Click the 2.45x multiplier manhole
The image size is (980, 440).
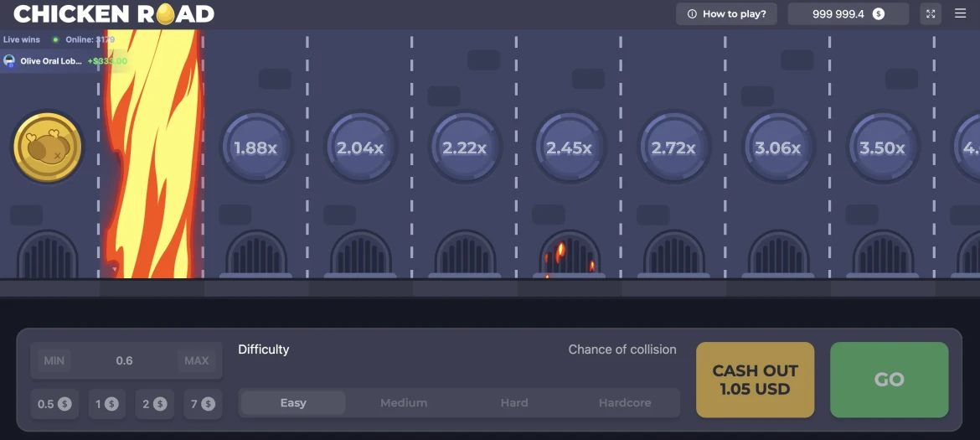pos(569,148)
